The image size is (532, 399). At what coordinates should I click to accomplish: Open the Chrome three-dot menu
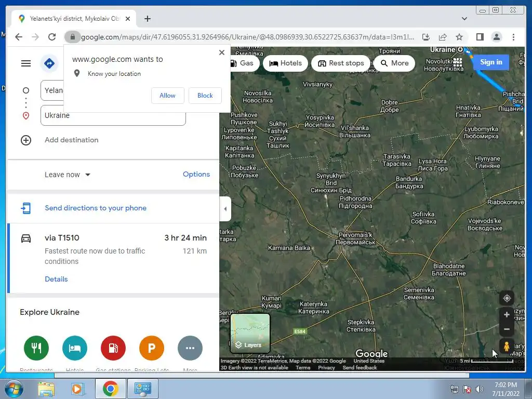point(513,37)
